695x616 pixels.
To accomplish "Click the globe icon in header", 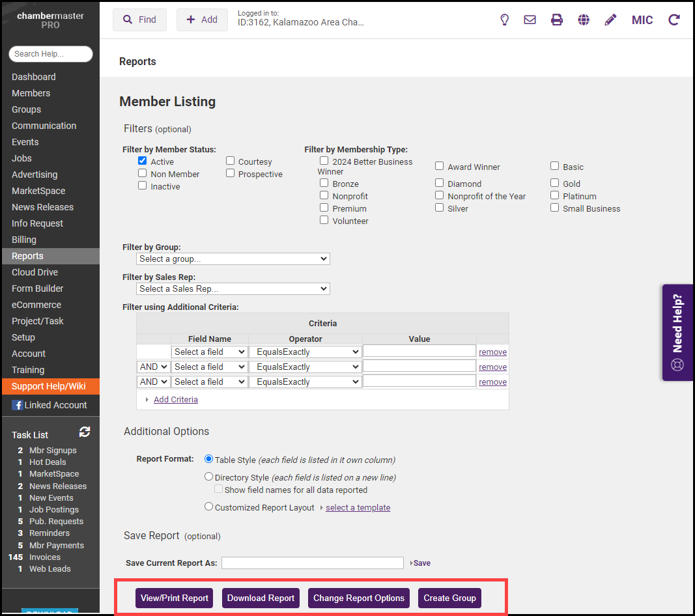I will 584,20.
